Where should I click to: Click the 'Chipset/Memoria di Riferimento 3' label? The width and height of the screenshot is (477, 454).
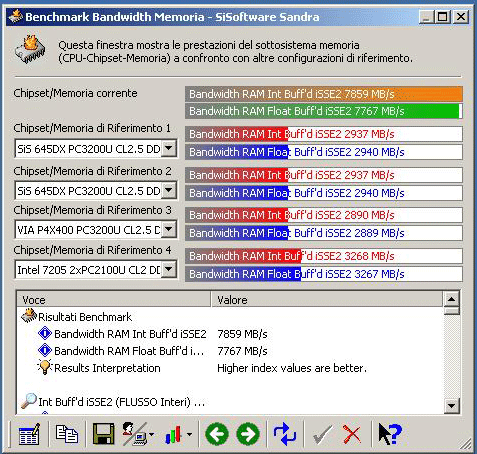pos(92,210)
